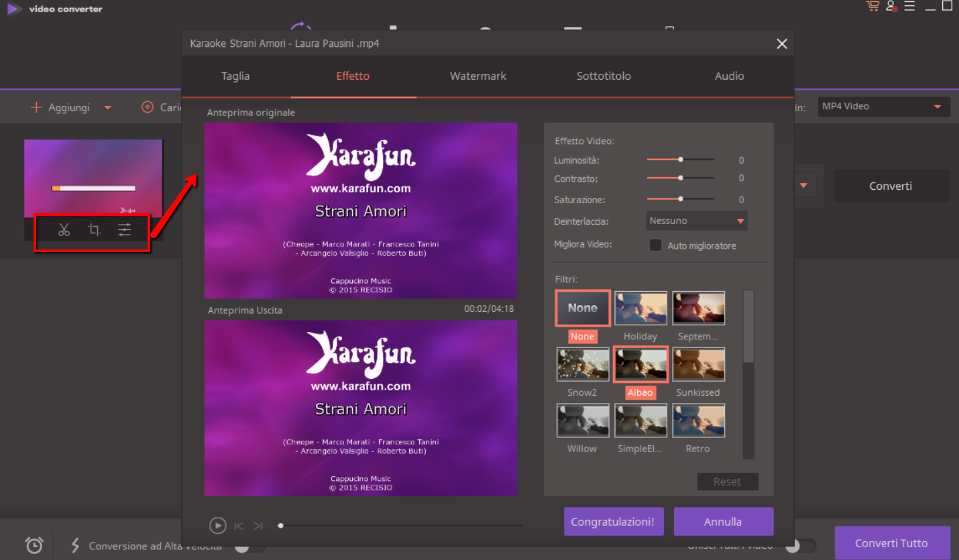Apply the Holiday filter

640,308
